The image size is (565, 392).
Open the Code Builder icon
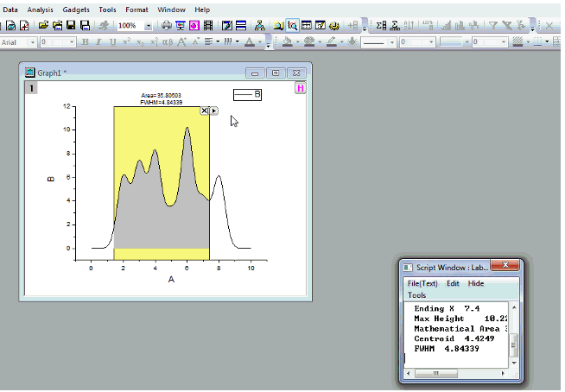coord(320,26)
